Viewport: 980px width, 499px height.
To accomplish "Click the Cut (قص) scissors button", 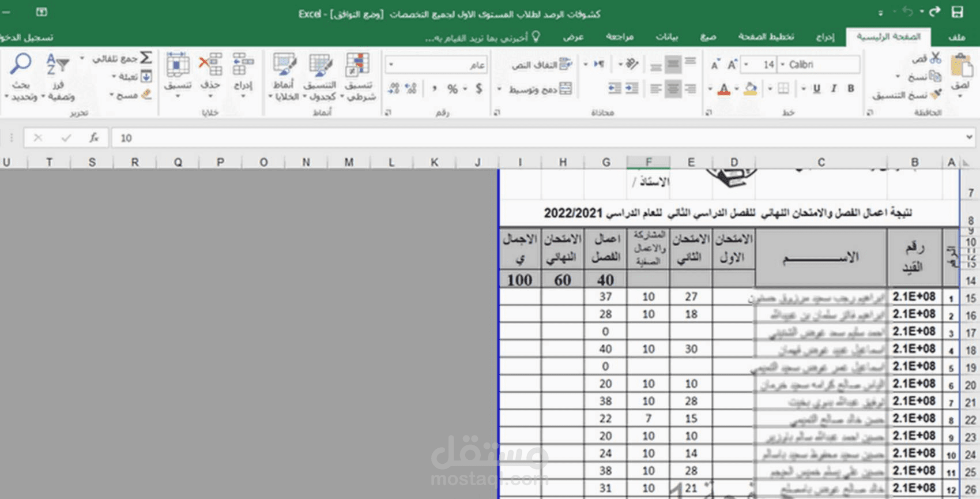I will tap(928, 58).
